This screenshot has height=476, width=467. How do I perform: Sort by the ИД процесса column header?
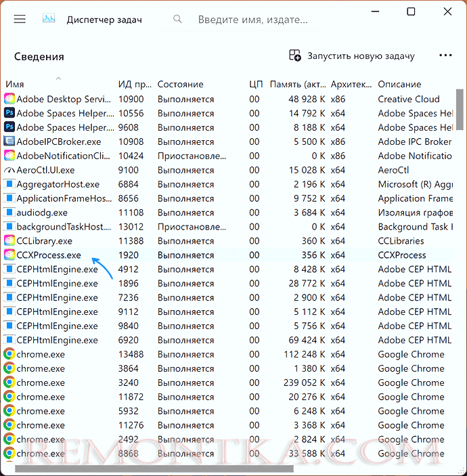(x=135, y=84)
